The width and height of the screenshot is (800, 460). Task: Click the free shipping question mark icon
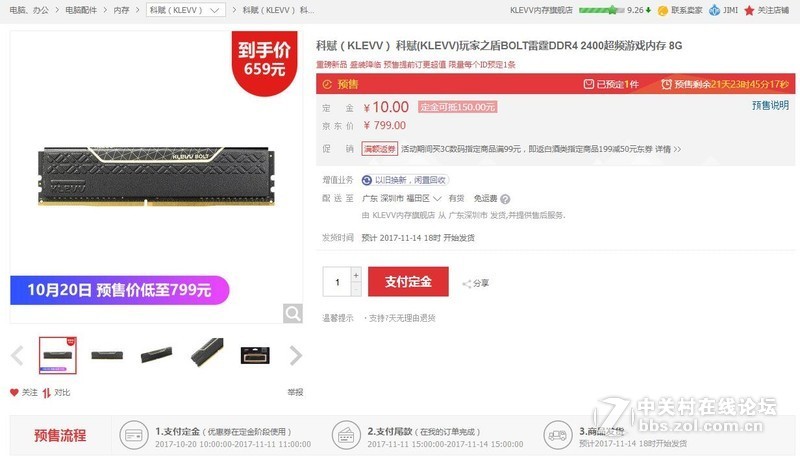505,199
